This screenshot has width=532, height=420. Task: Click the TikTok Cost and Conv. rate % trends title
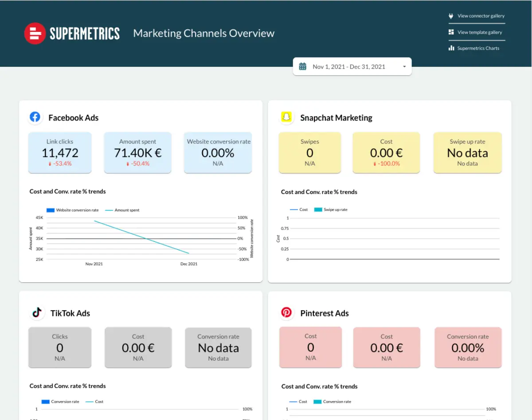68,386
